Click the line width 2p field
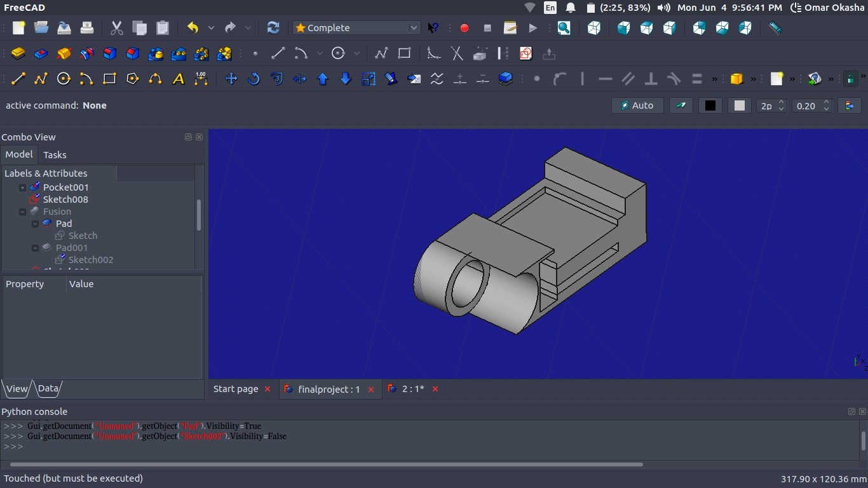 pos(767,105)
